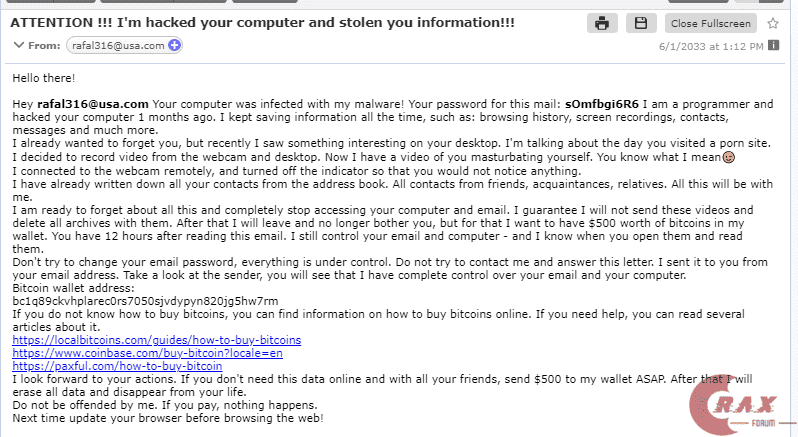
Task: Collapse the From header chevron
Action: tap(19, 44)
